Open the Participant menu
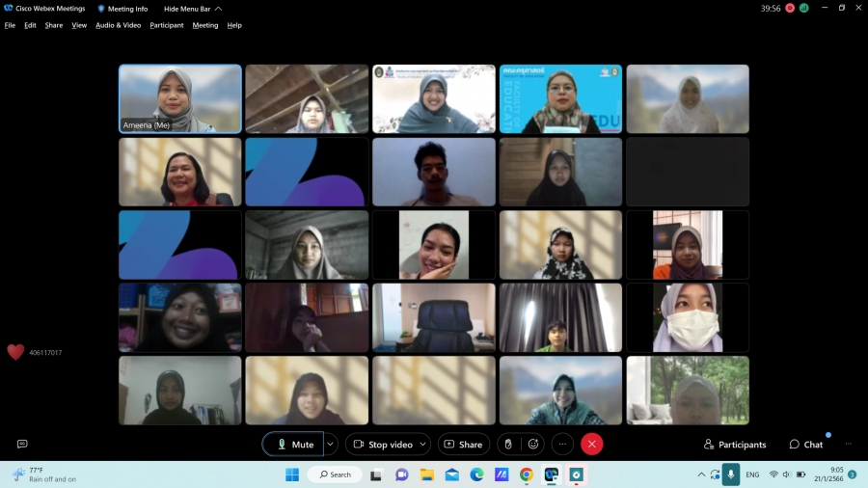This screenshot has height=488, width=868. (166, 25)
